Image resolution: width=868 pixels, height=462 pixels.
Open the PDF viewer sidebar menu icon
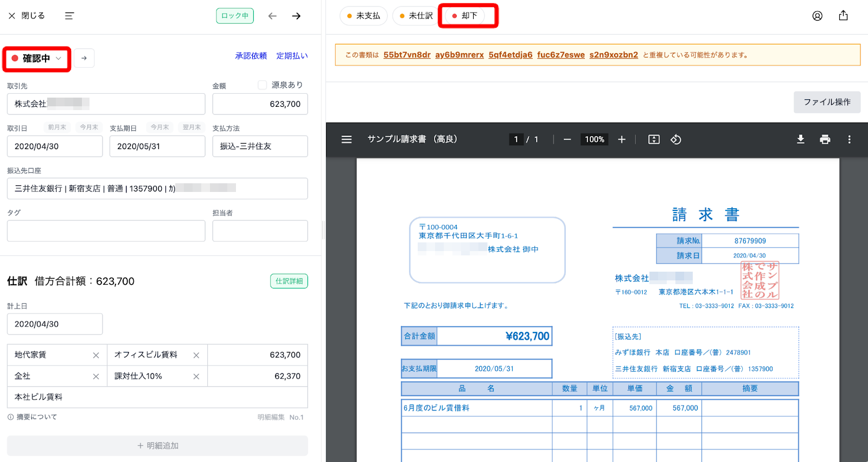pyautogui.click(x=347, y=139)
